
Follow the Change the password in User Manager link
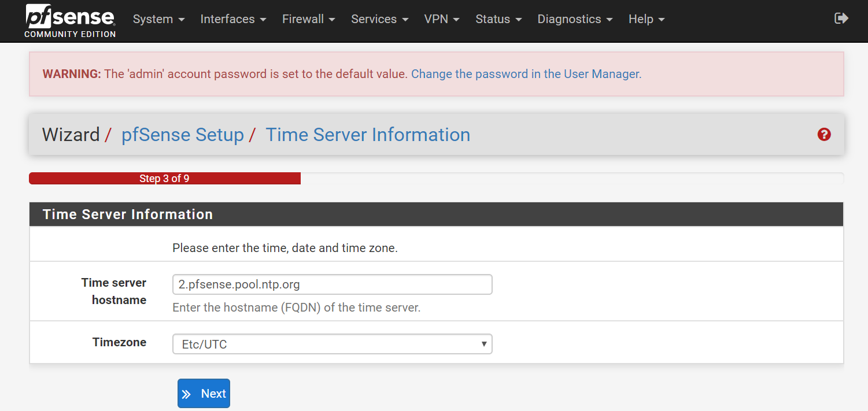[525, 74]
